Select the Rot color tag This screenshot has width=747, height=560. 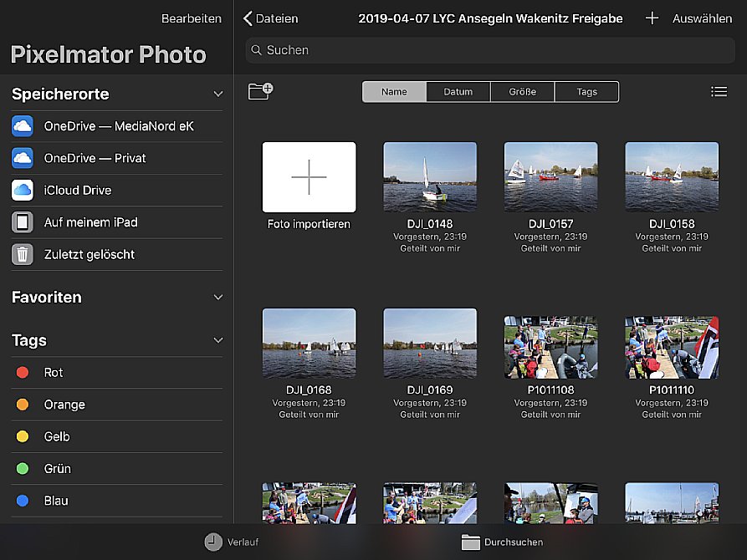[x=54, y=373]
